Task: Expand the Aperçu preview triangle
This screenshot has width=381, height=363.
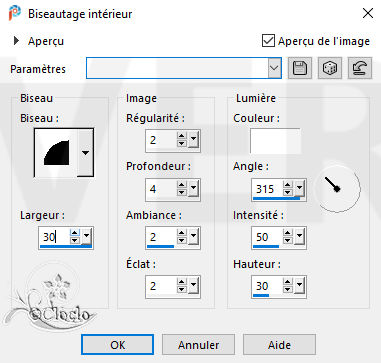Action: point(16,41)
